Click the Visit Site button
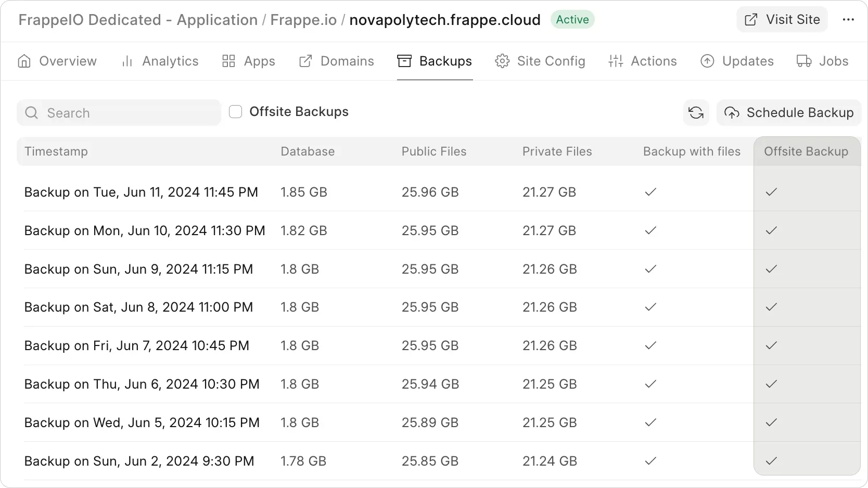Image resolution: width=868 pixels, height=488 pixels. pyautogui.click(x=781, y=19)
